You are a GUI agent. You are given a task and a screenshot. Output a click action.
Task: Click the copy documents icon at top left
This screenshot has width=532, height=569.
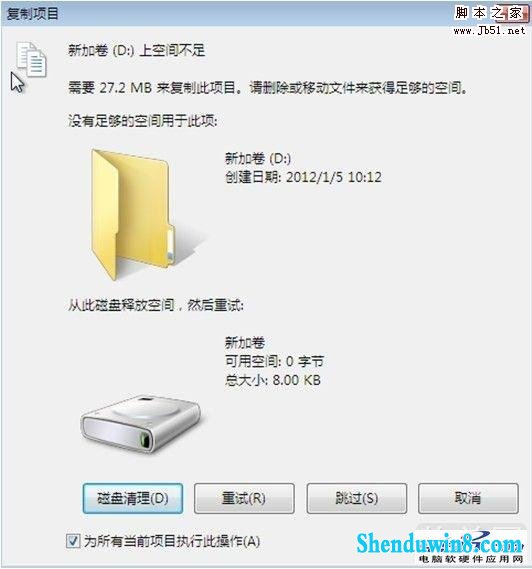click(x=32, y=60)
